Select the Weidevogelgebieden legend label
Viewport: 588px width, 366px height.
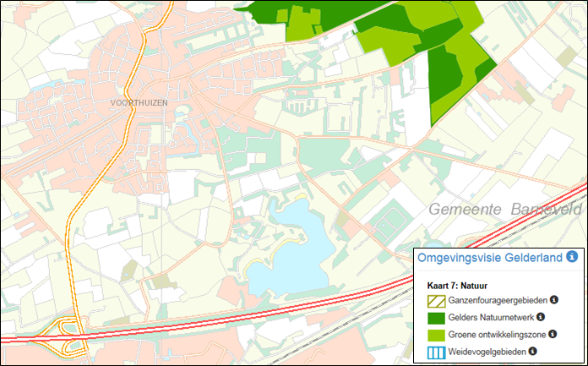click(487, 352)
